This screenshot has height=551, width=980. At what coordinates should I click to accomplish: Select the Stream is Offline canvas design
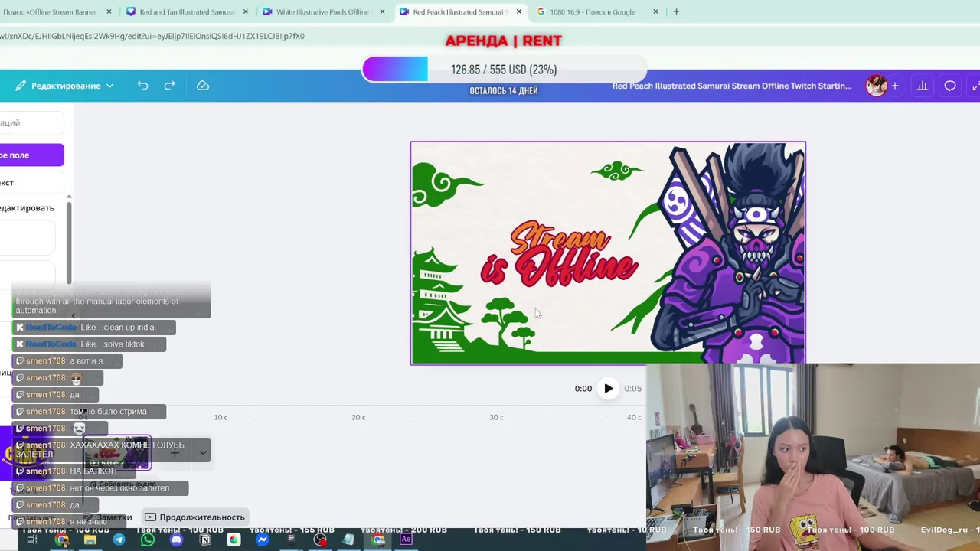(608, 253)
